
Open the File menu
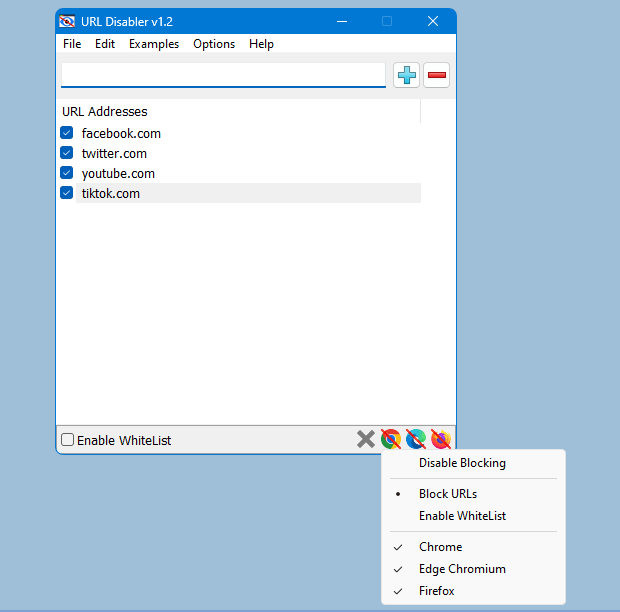pos(72,44)
